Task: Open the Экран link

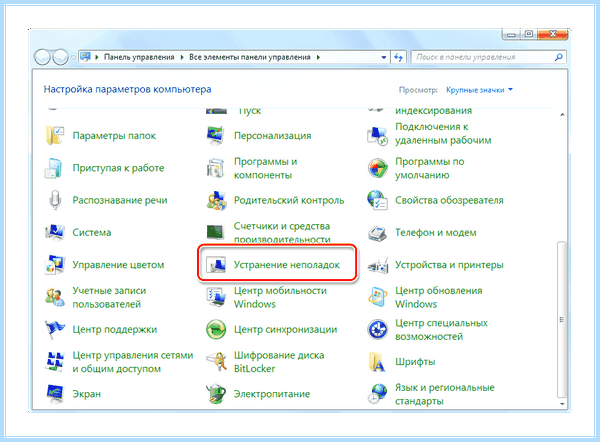Action: point(86,394)
